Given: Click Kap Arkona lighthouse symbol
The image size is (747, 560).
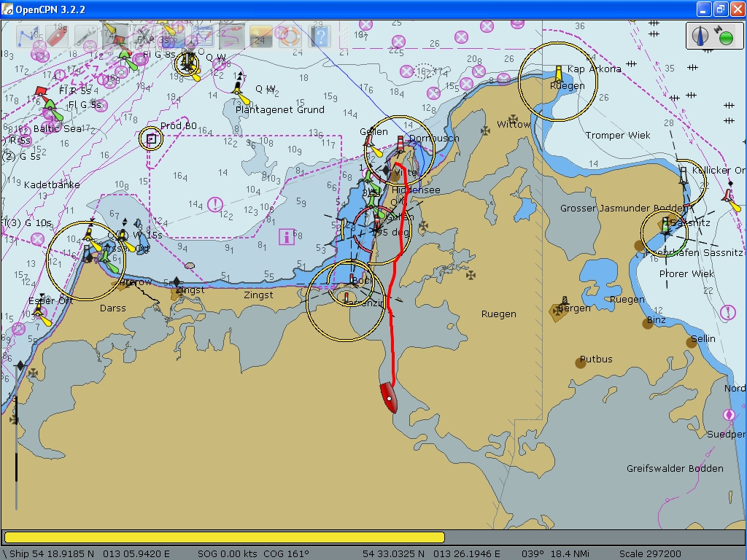Looking at the screenshot, I should [558, 75].
